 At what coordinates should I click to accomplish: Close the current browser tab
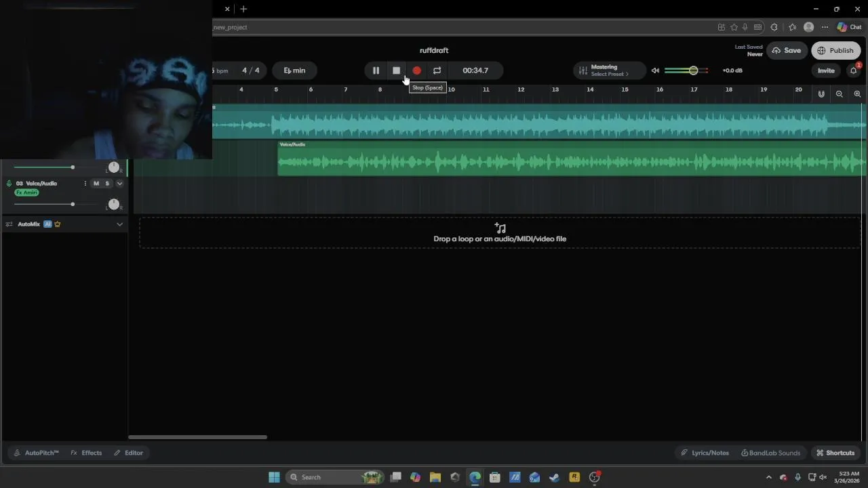click(x=227, y=9)
